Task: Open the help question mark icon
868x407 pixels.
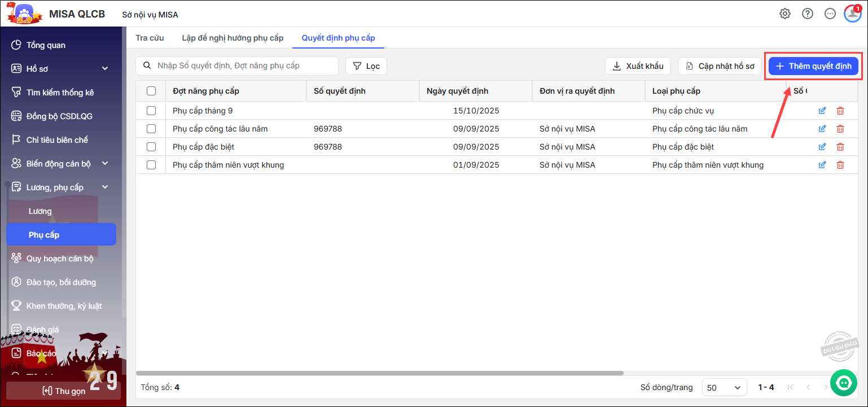Action: click(808, 14)
